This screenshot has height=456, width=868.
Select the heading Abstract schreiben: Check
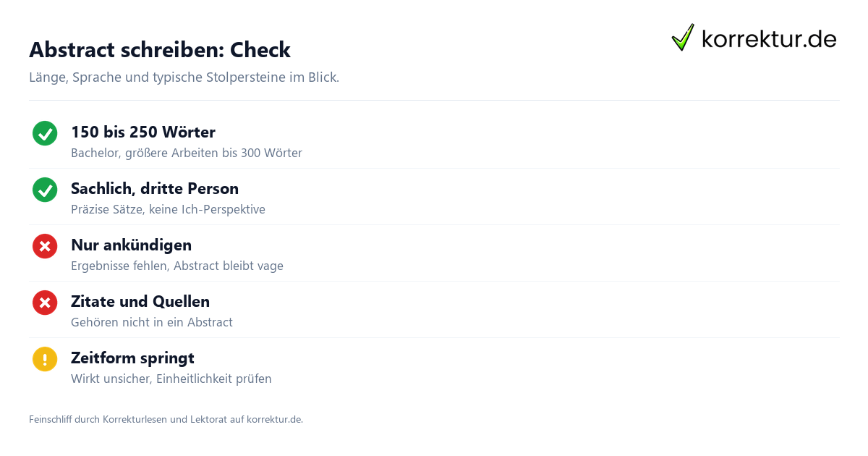(160, 50)
